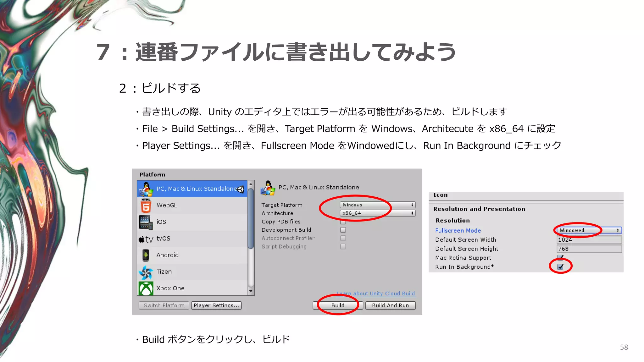The width and height of the screenshot is (644, 362).
Task: Click the WebGL HTML5 icon
Action: [146, 206]
